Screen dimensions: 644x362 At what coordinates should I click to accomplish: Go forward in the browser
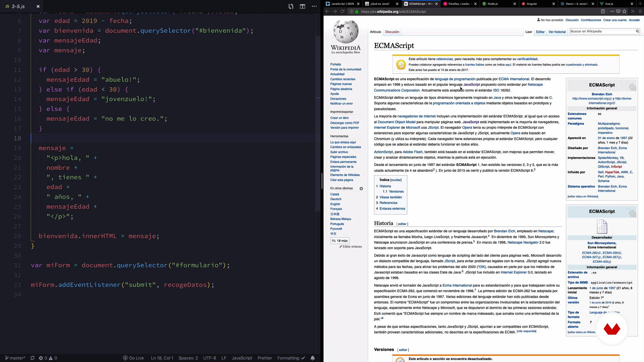335,11
